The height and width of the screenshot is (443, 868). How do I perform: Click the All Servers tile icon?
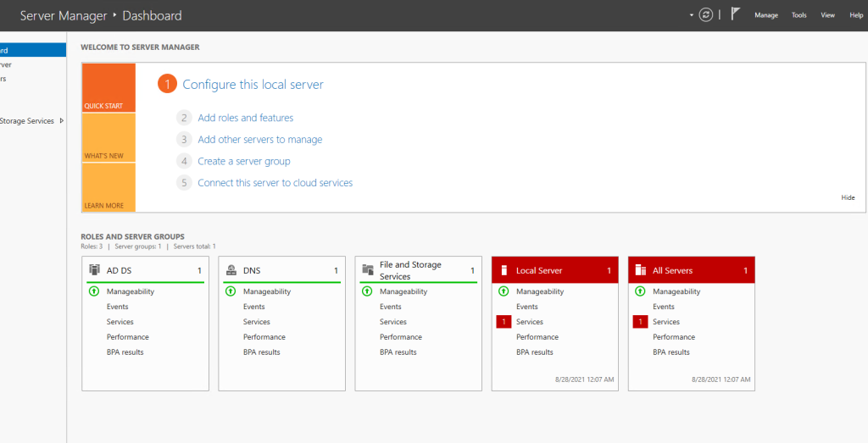640,270
